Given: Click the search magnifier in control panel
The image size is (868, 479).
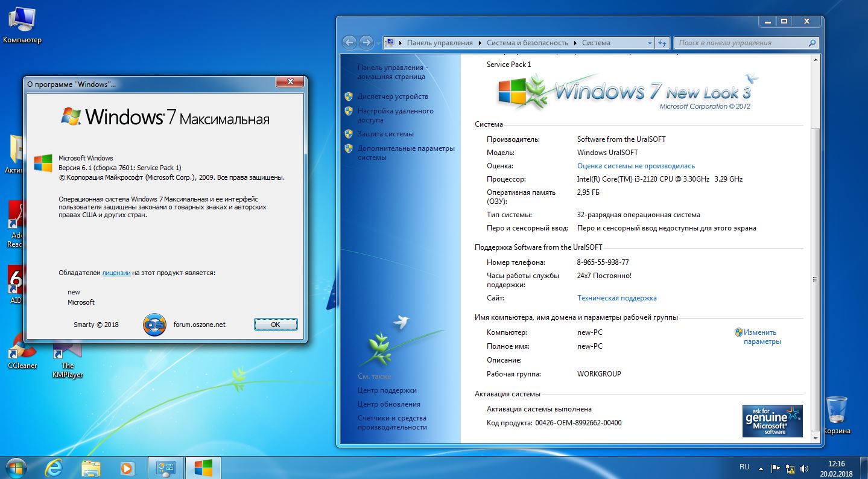Looking at the screenshot, I should (812, 43).
